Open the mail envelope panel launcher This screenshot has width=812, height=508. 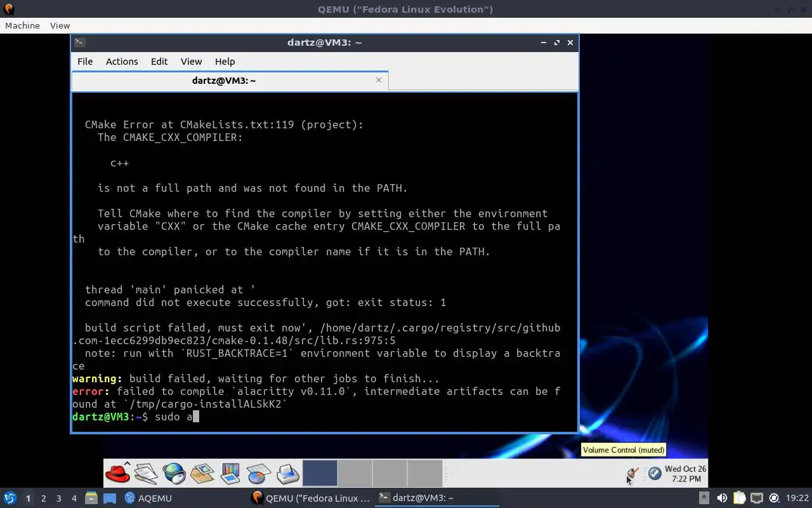point(202,473)
